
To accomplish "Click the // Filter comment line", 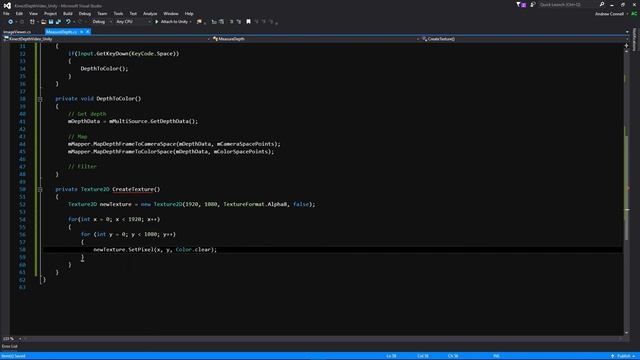I will [x=82, y=167].
